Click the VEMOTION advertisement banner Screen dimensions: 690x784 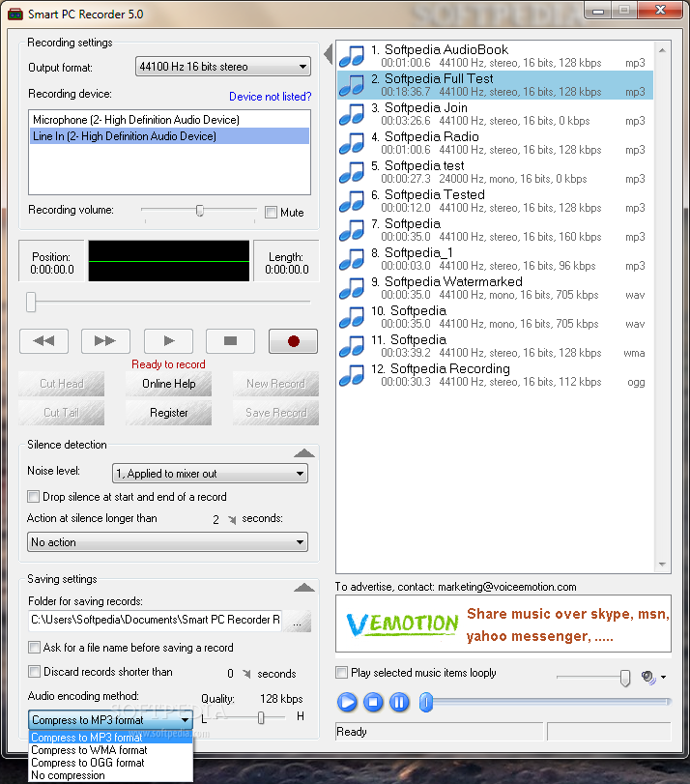[x=503, y=624]
